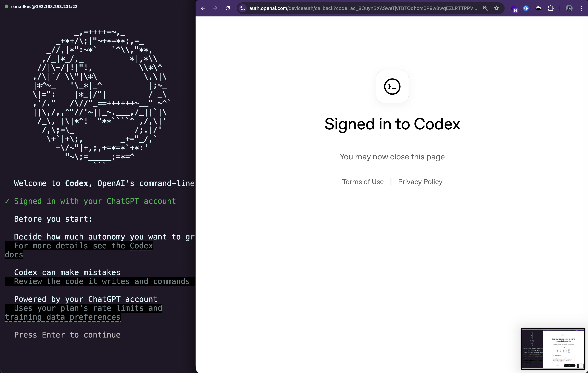Click the ismailkoc@192.168.253.231:22 session title

[44, 7]
